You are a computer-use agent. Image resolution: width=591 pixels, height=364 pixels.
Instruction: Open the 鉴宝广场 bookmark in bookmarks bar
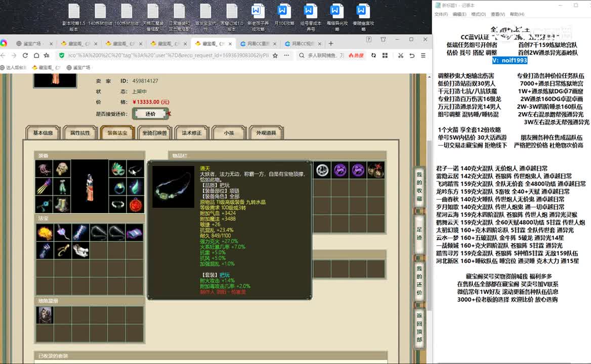coord(78,68)
